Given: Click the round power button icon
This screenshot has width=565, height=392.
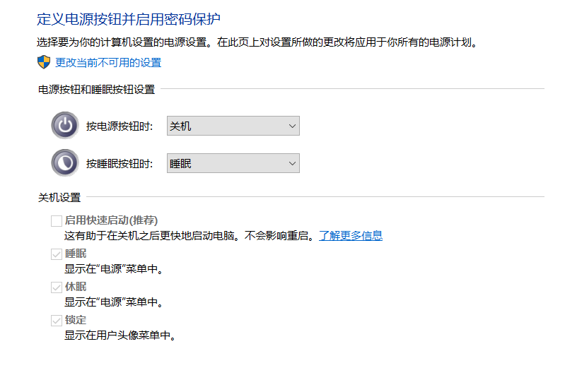Looking at the screenshot, I should [65, 126].
